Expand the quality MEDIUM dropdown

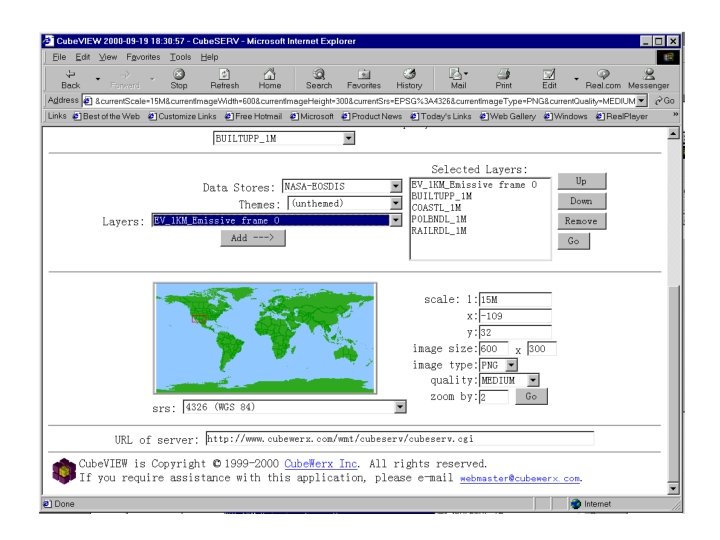(533, 380)
